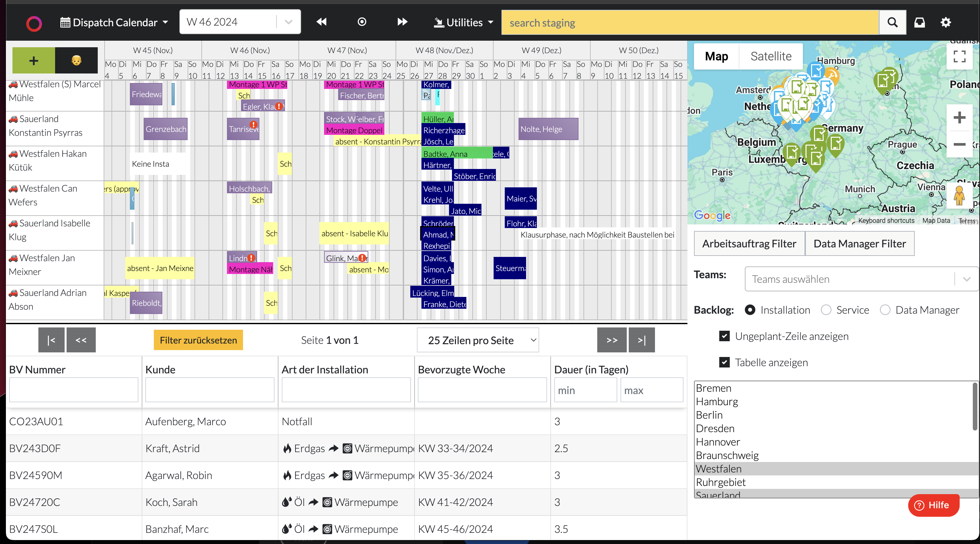
Task: Go to last page with >| button
Action: click(642, 340)
